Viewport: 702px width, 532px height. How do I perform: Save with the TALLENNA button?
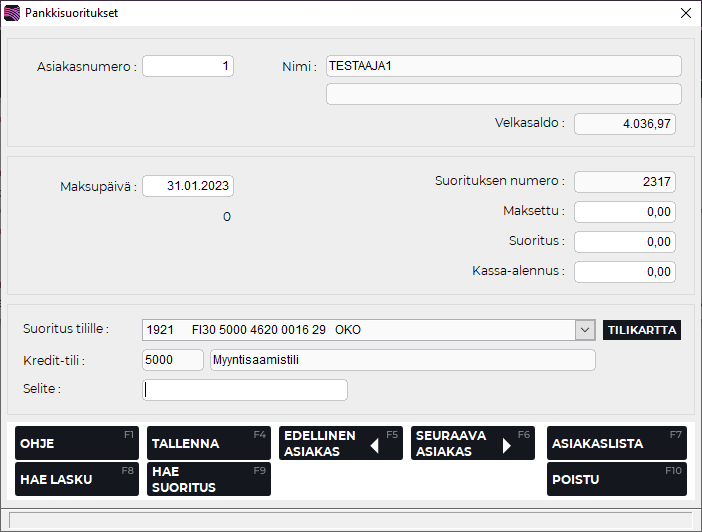coord(208,443)
